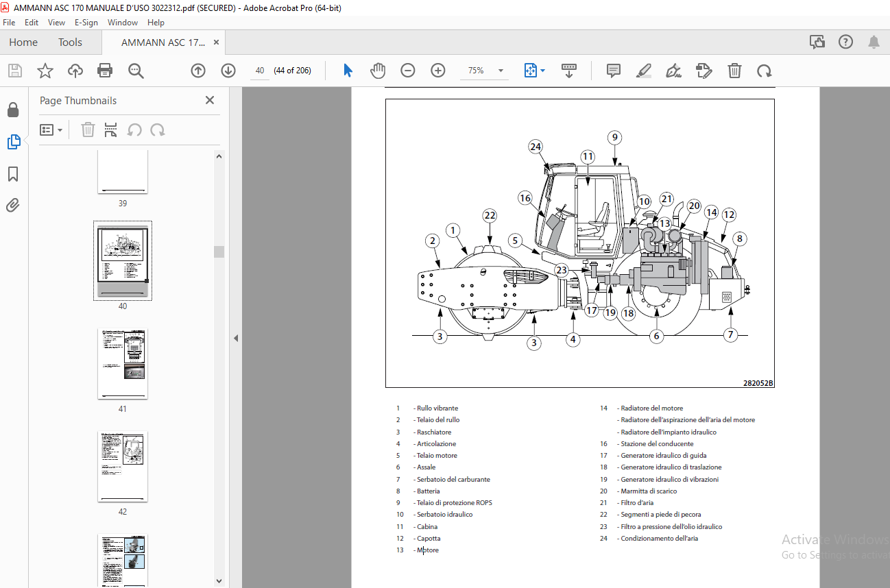
Task: Zoom in with plus icon
Action: click(x=438, y=71)
